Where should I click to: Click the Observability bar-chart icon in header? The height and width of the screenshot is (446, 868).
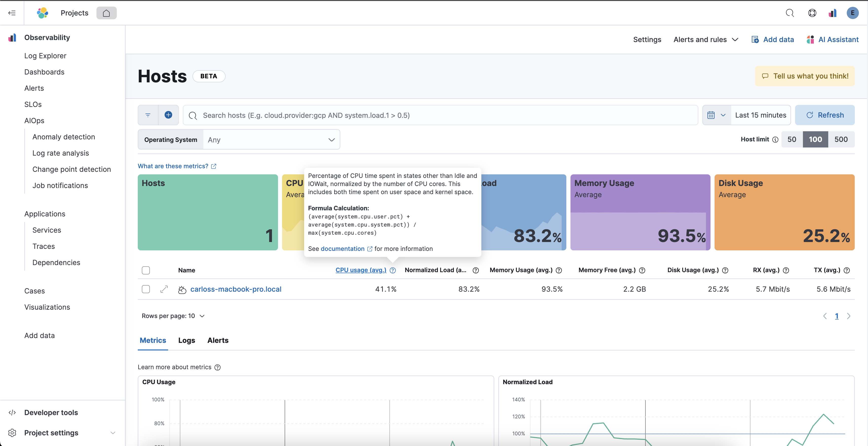832,13
